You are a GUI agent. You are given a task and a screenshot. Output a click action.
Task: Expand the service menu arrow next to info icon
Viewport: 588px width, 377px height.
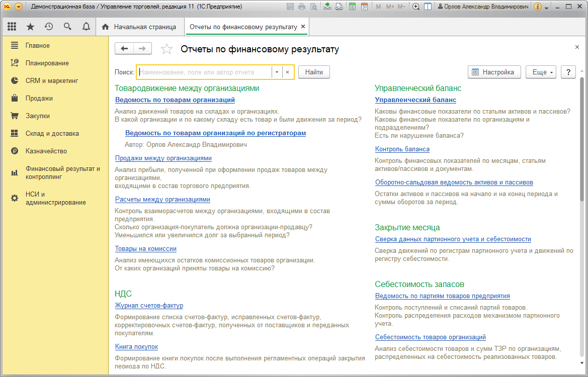pos(547,7)
